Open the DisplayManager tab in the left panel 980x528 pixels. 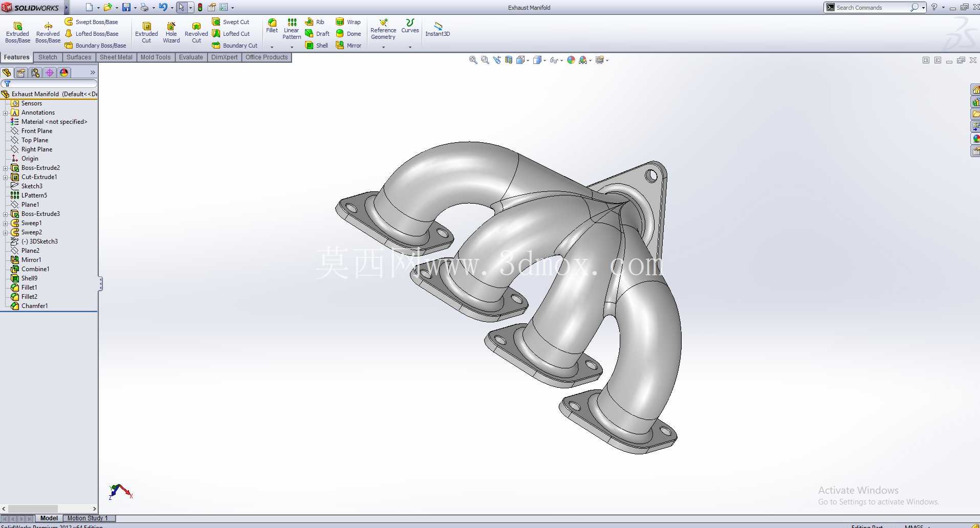click(64, 73)
